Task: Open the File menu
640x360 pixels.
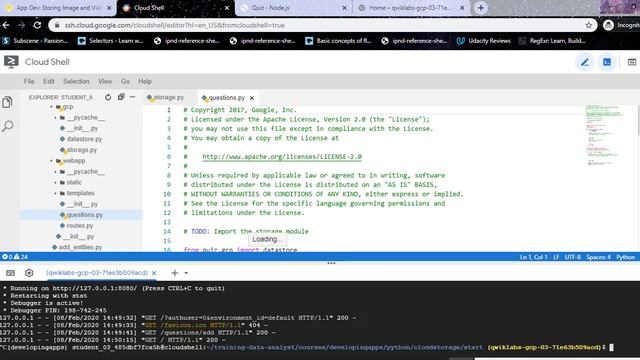Action: click(29, 81)
